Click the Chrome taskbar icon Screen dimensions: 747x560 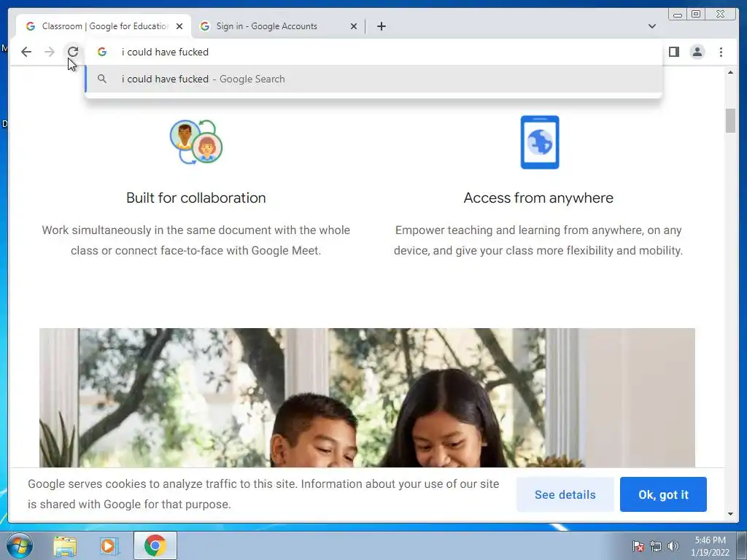[155, 545]
